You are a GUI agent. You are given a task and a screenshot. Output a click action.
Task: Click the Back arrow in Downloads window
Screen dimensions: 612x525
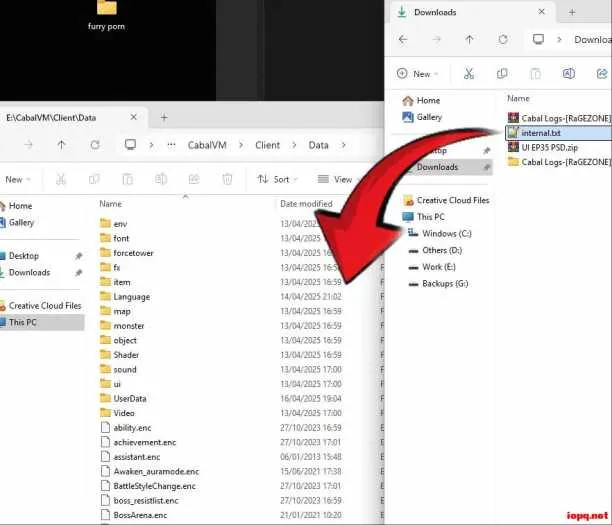[x=403, y=39]
